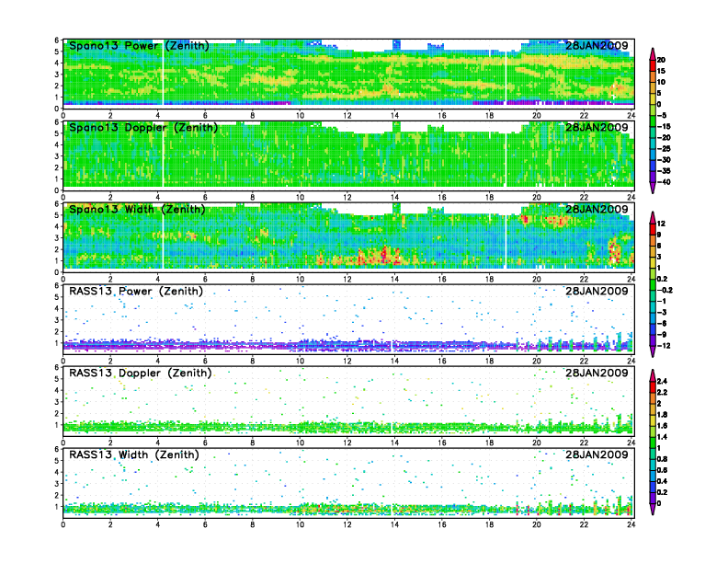The image size is (728, 563).
Task: Click the "-35" label on the top colorbar
Action: pos(664,171)
